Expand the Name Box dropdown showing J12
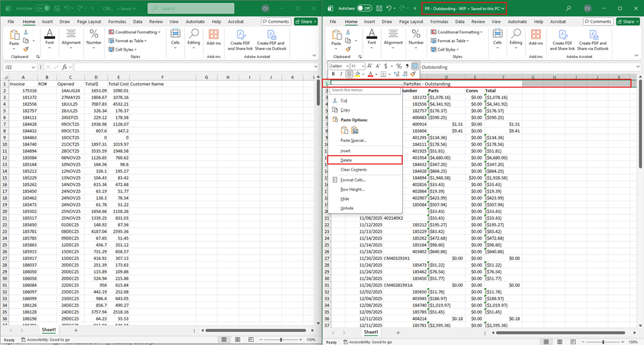The width and height of the screenshot is (644, 345). (x=33, y=67)
